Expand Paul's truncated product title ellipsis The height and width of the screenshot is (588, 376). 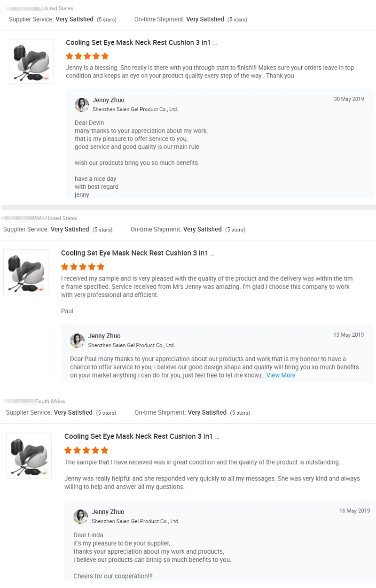(x=212, y=253)
